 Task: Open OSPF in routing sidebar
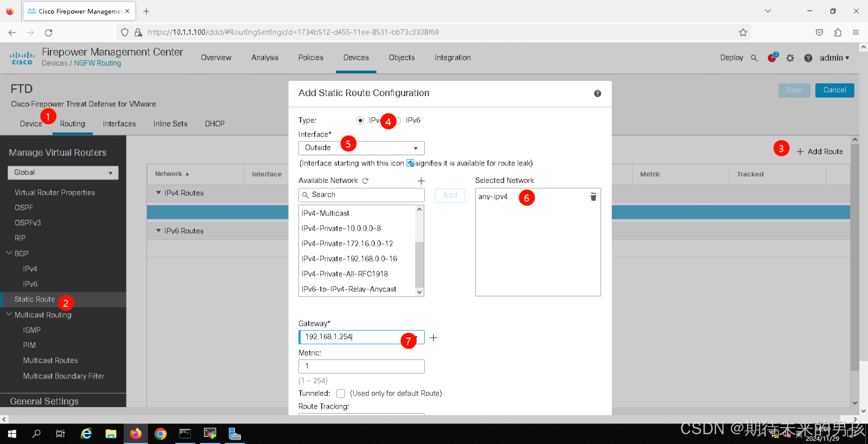24,207
